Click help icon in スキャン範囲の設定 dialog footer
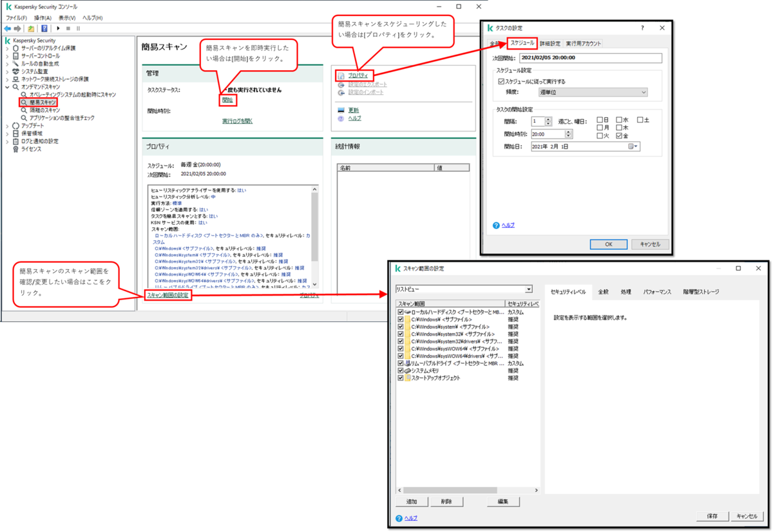The height and width of the screenshot is (532, 773). pos(399,518)
